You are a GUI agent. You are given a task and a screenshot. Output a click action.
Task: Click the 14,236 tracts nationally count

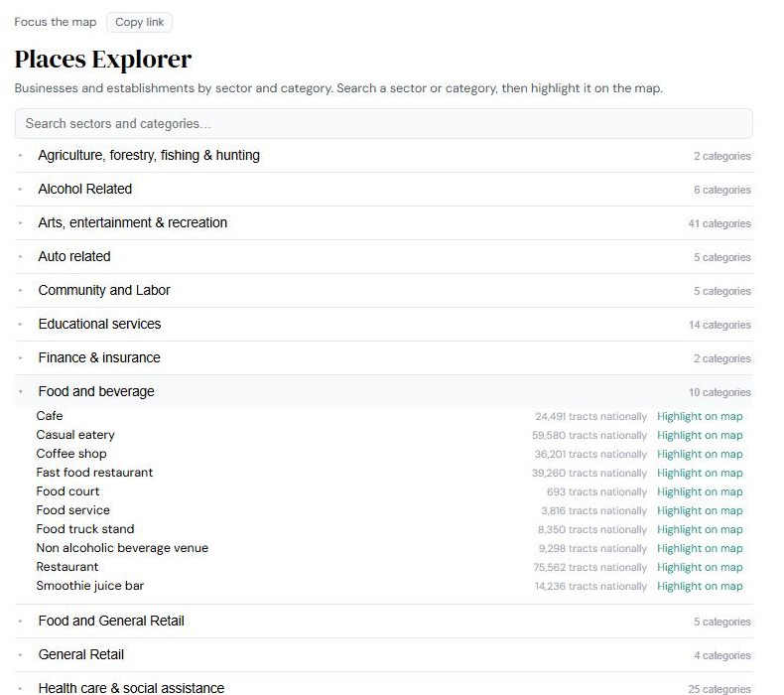point(590,586)
